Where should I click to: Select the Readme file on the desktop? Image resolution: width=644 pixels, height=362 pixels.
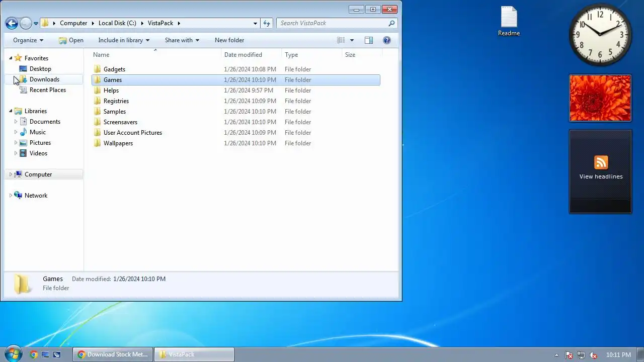[509, 22]
